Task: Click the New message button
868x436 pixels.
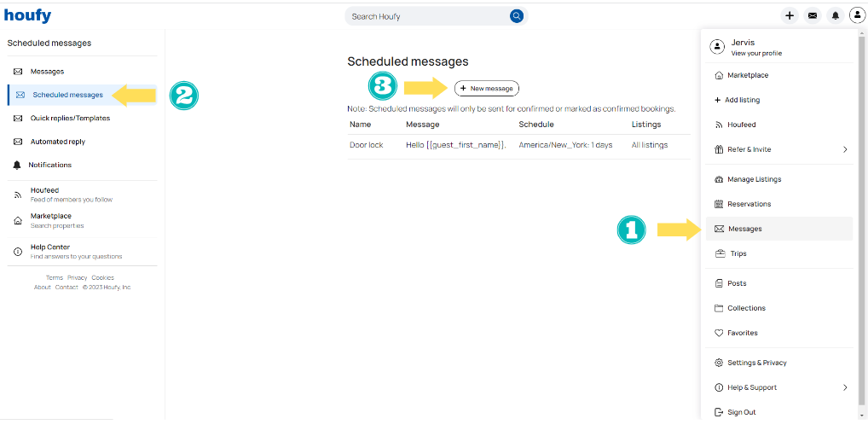Action: [x=487, y=89]
